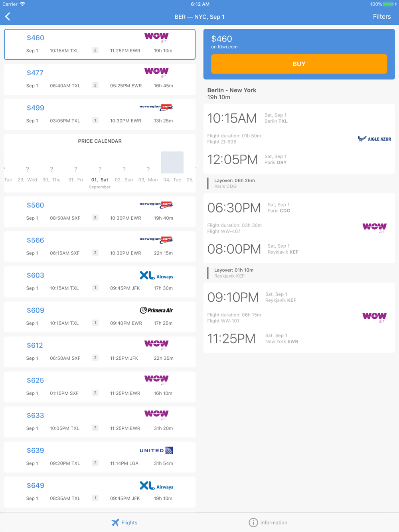
Task: Tap WOW air logo for flight WW-101
Action: (x=374, y=317)
